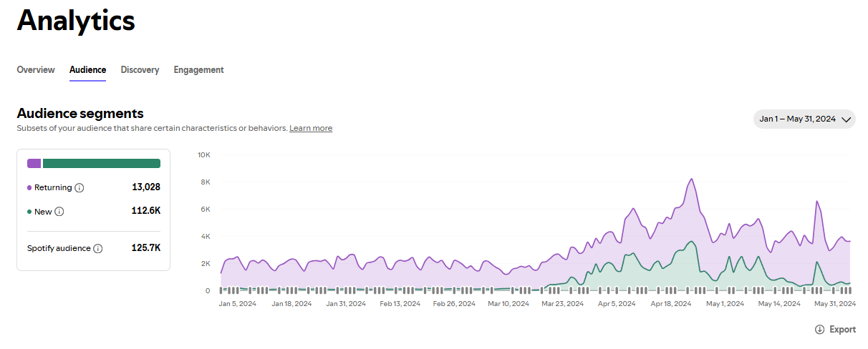868x349 pixels.
Task: Click the Spotify audience label
Action: click(x=59, y=249)
